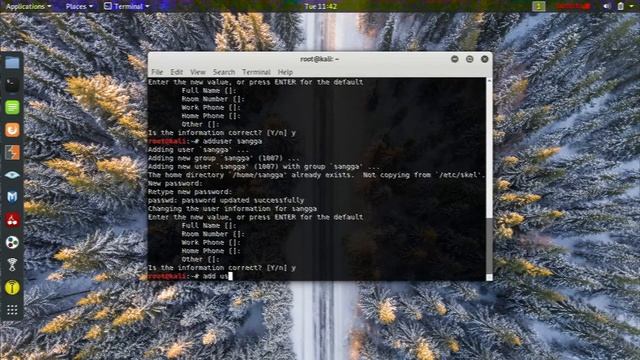Screen dimensions: 640x360
Task: Click the 'adduser sangga' command line
Action: coord(205,141)
